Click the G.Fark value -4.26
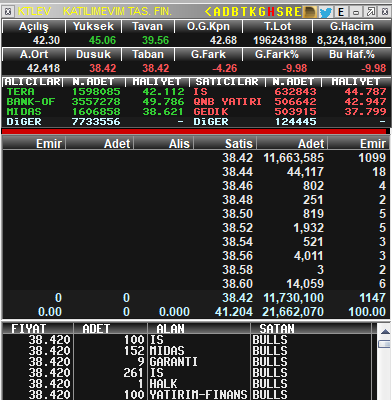 pyautogui.click(x=225, y=68)
